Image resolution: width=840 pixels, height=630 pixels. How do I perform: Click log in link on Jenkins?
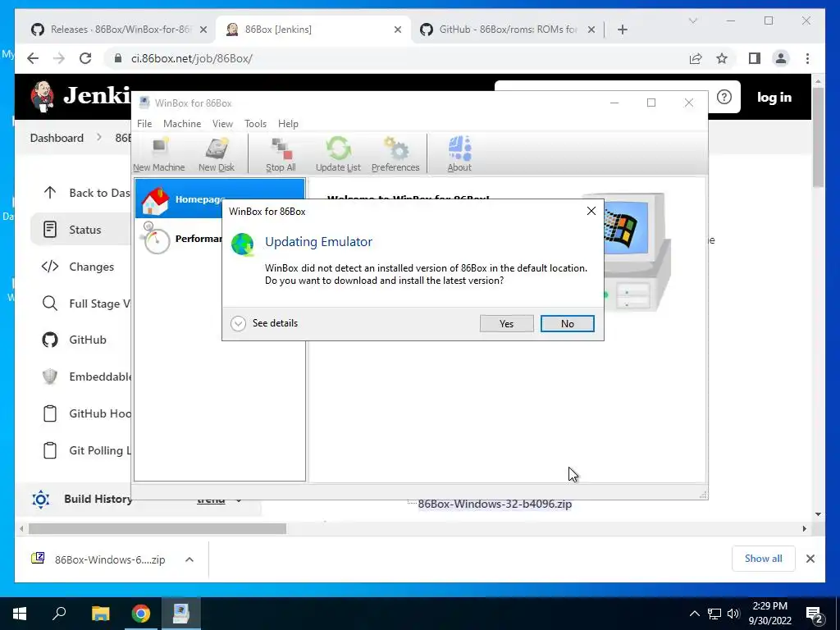pyautogui.click(x=774, y=97)
